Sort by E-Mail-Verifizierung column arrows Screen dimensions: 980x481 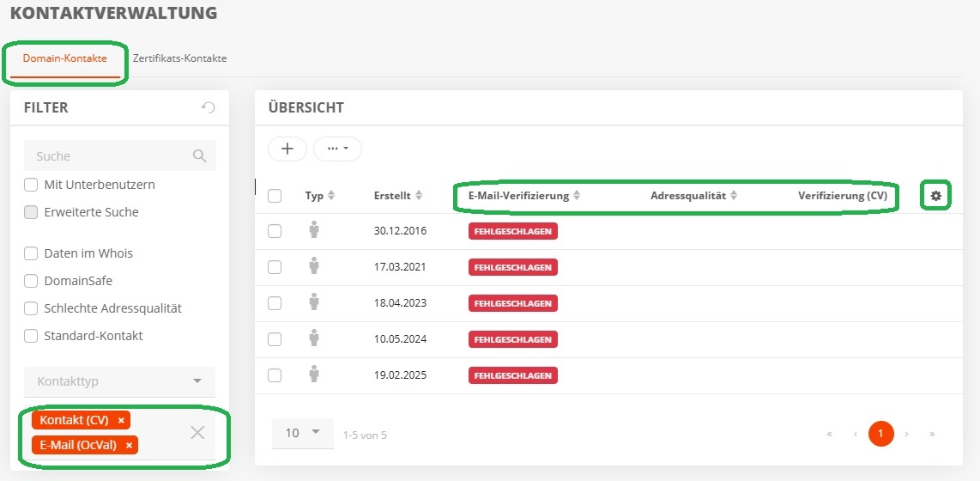tap(577, 196)
